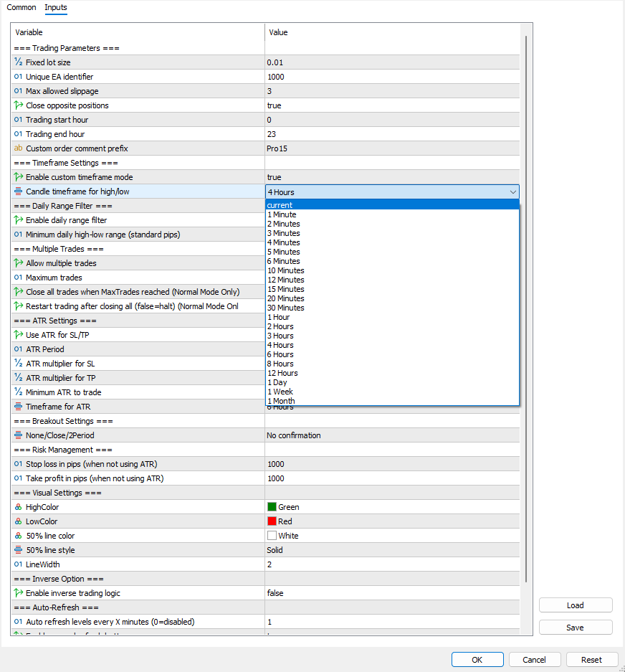Click the Max allowed slippage integer icon
Viewport: 625px width, 672px height.
coord(18,91)
